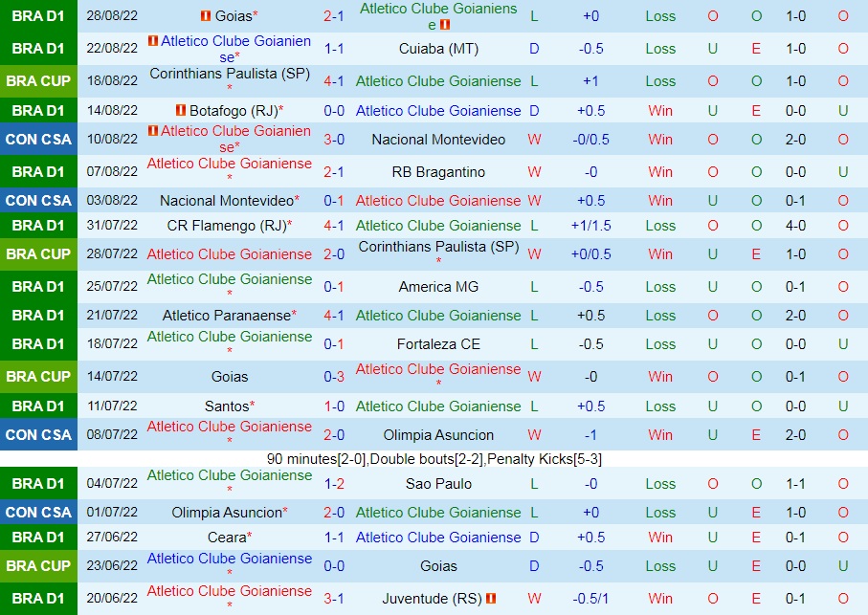This screenshot has width=868, height=615.
Task: Click the Penalty Kicks [5-3] note row
Action: click(434, 456)
